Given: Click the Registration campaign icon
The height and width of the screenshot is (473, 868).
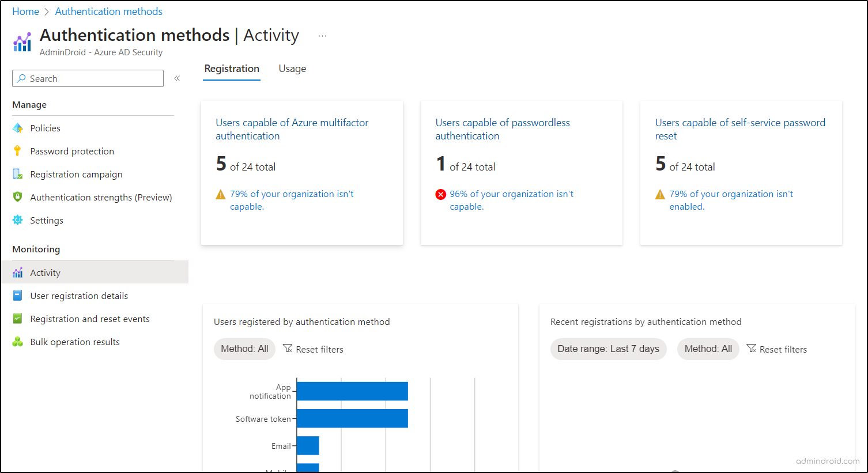Looking at the screenshot, I should [18, 174].
